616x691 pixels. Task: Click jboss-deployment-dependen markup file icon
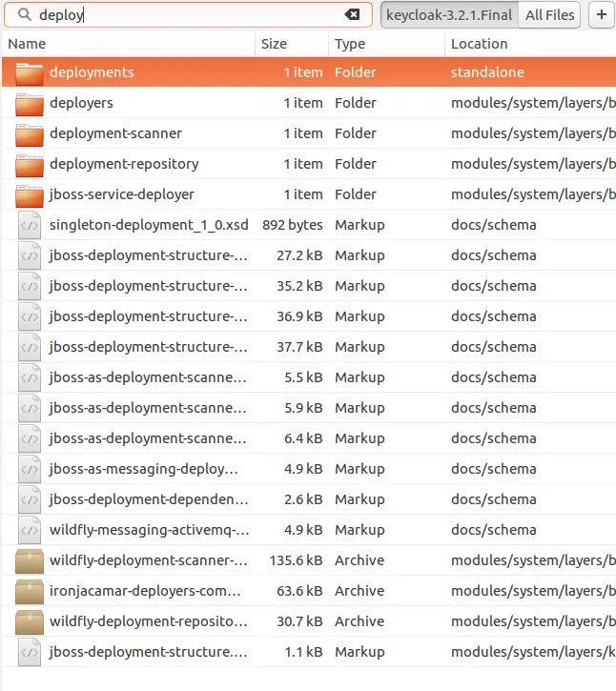(x=30, y=499)
